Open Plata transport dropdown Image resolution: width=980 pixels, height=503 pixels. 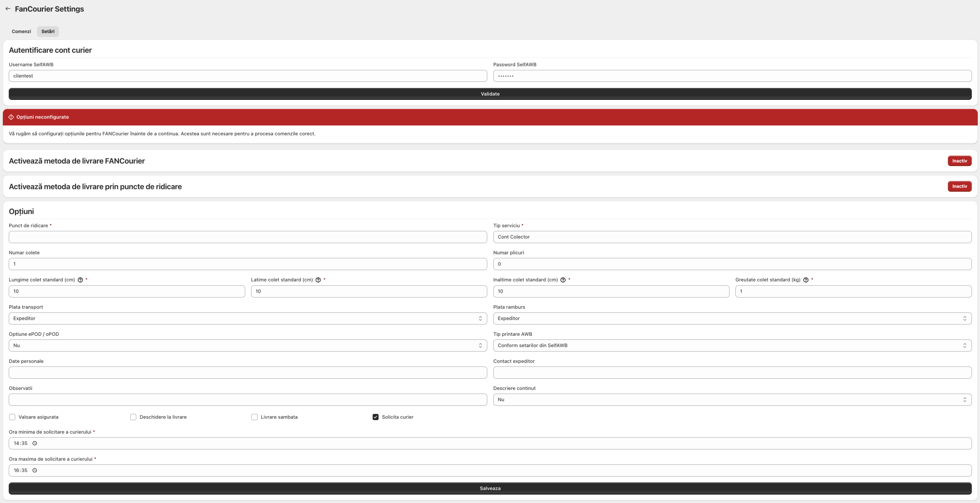tap(248, 318)
